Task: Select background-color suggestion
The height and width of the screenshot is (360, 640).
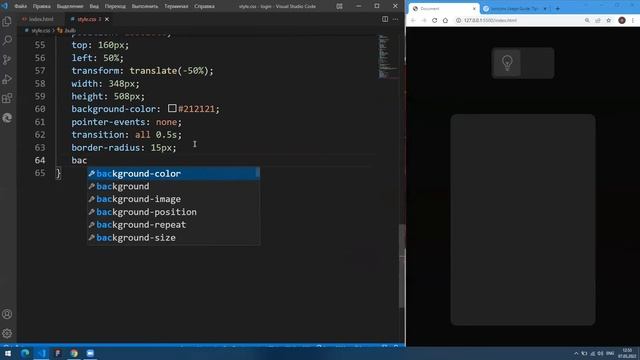Action: [x=173, y=173]
